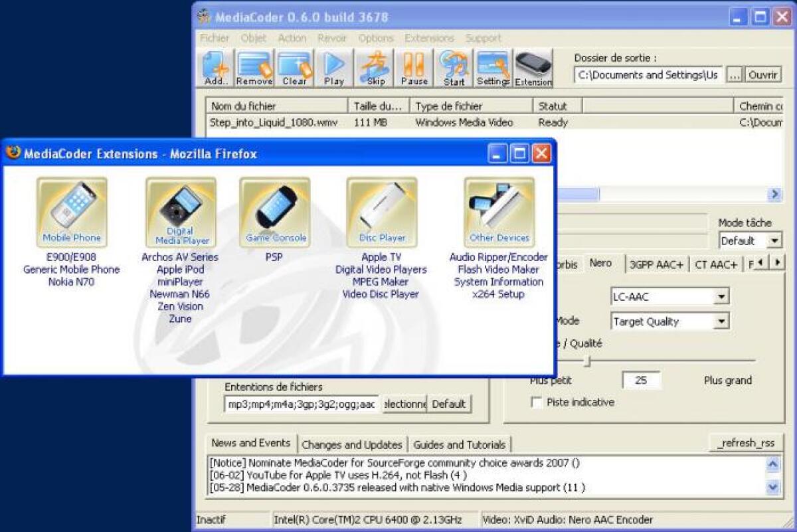Click the Clear queue toolbar icon
797x532 pixels.
(x=294, y=66)
